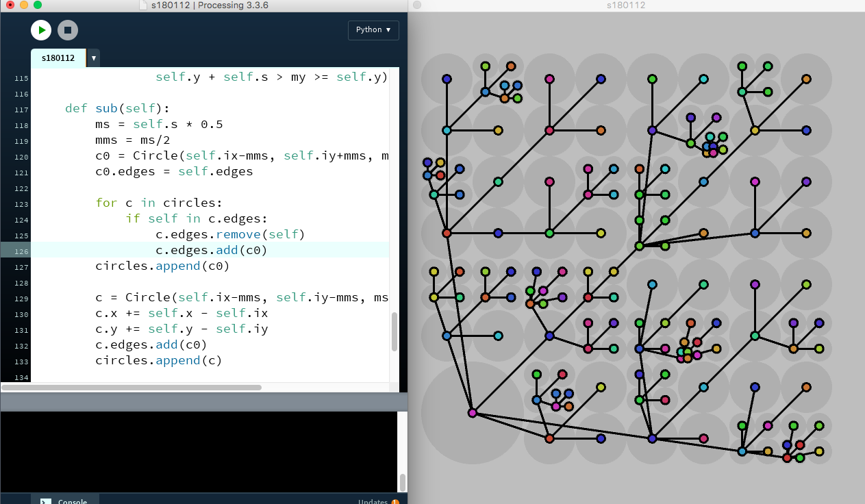Click the editor's horizontal scrollbar thumb
This screenshot has width=865, height=504.
(131, 388)
